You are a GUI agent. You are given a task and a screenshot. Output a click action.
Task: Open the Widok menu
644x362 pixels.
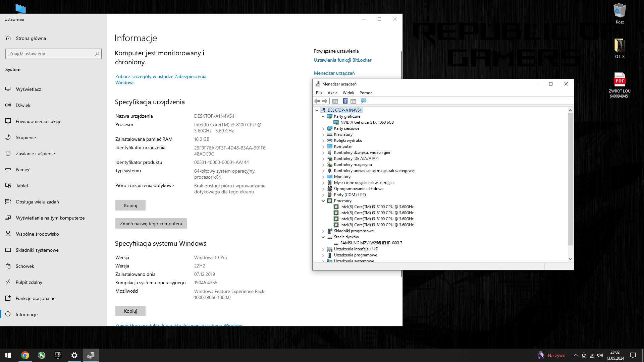pos(348,93)
